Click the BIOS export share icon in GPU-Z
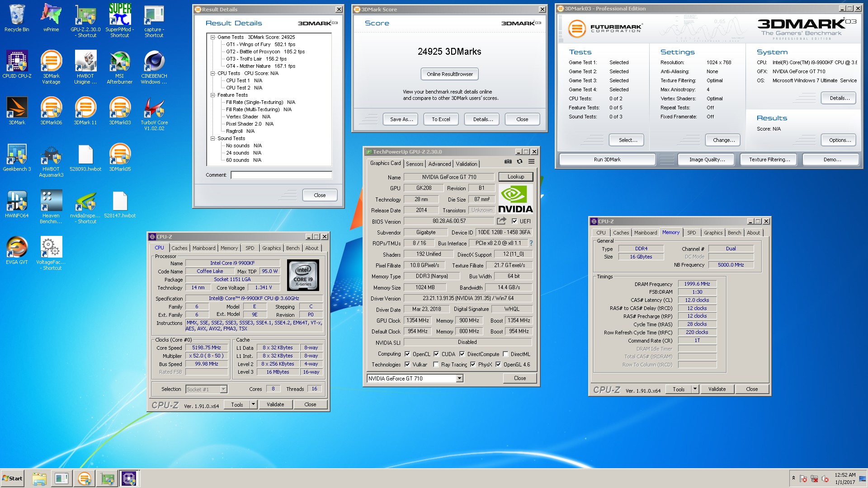This screenshot has width=868, height=488. (x=501, y=221)
